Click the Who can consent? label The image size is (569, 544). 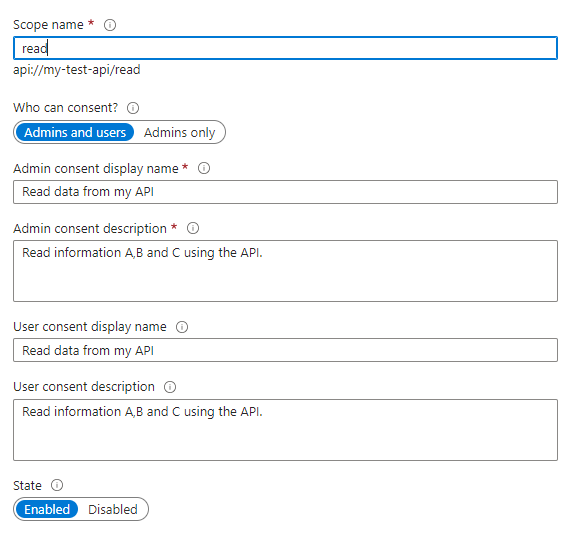click(x=66, y=108)
